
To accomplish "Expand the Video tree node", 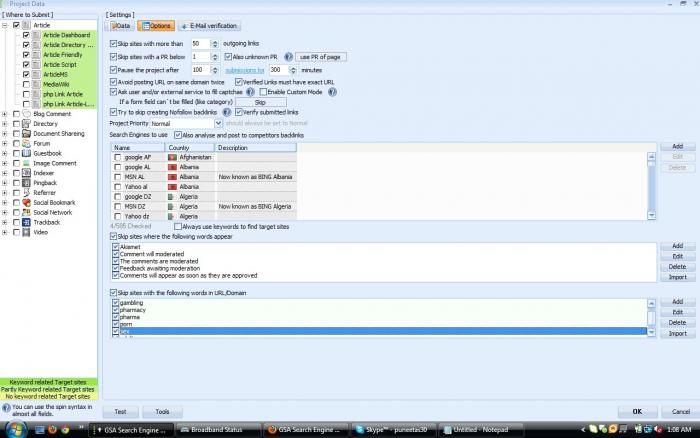I will point(5,232).
